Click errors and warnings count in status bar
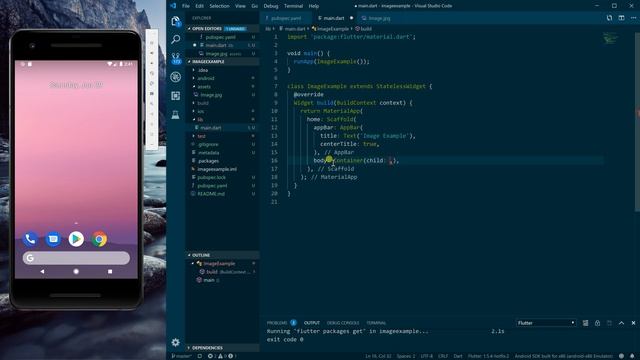Viewport: 640px width, 360px height. pos(222,356)
